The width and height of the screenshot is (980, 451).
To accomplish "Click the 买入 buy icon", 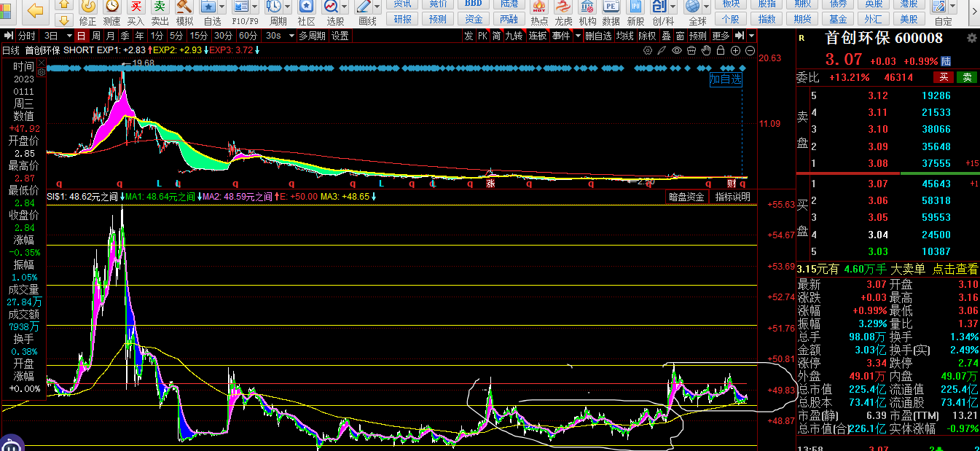I will (x=136, y=13).
